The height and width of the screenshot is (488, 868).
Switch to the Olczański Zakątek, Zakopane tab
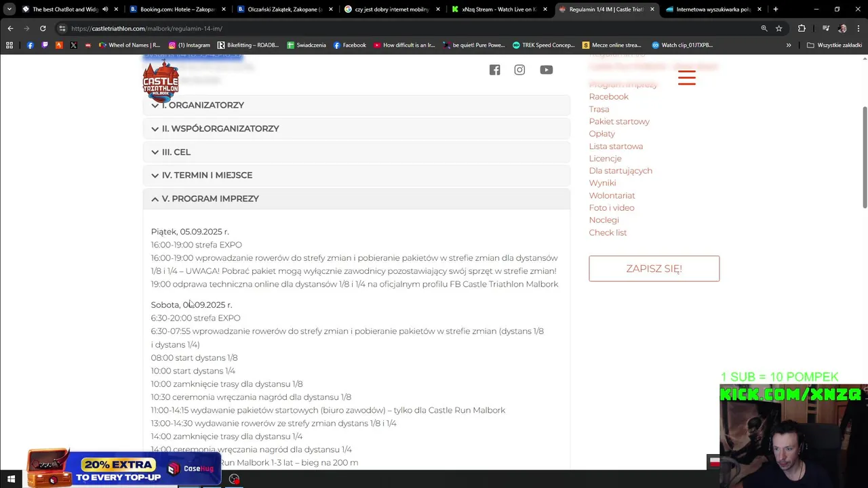click(284, 9)
